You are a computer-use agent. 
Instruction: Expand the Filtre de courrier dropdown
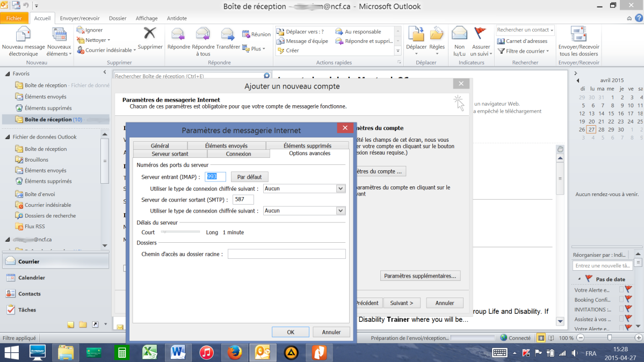tap(547, 52)
